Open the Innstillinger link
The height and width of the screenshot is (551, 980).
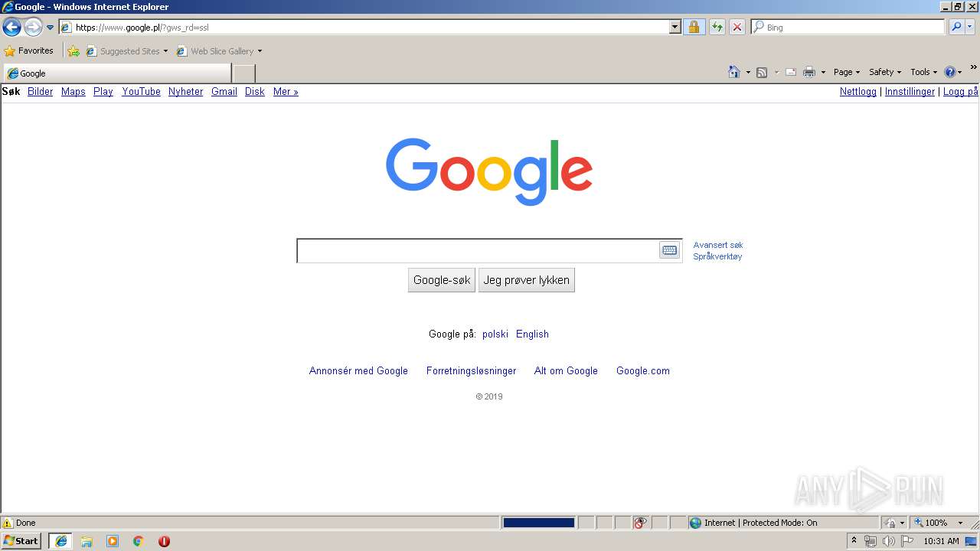pos(910,92)
